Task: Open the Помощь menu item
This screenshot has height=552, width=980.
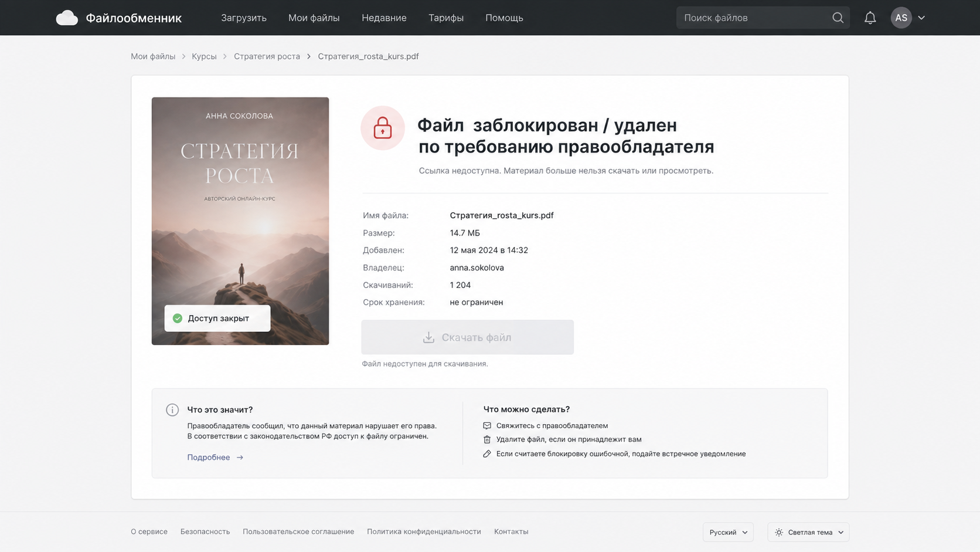Action: point(504,18)
